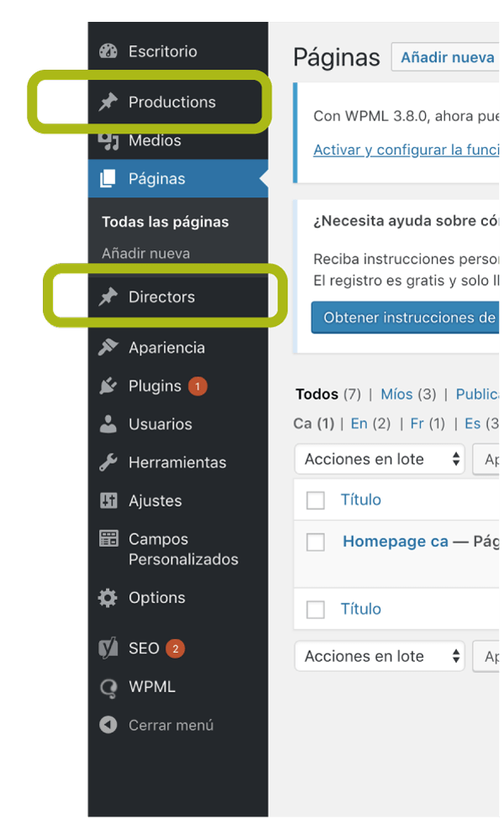Click the Productions pushpin icon
Image resolution: width=504 pixels, height=819 pixels.
pyautogui.click(x=108, y=102)
